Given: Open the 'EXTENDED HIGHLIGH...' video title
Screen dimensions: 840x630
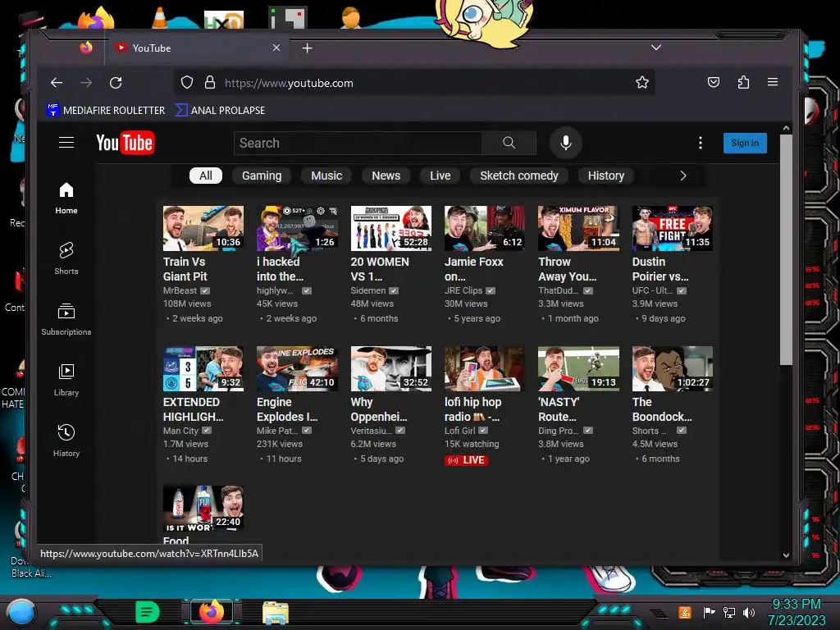Looking at the screenshot, I should click(193, 409).
